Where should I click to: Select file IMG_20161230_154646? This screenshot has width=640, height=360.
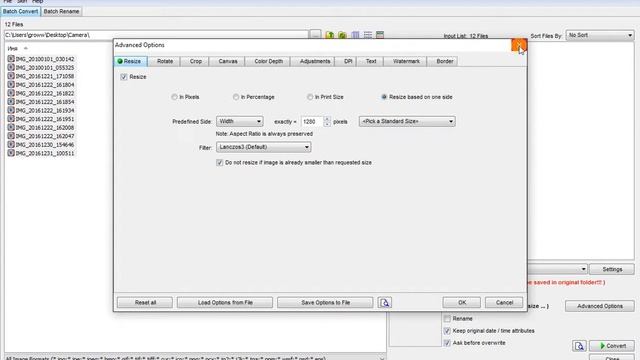[x=41, y=145]
